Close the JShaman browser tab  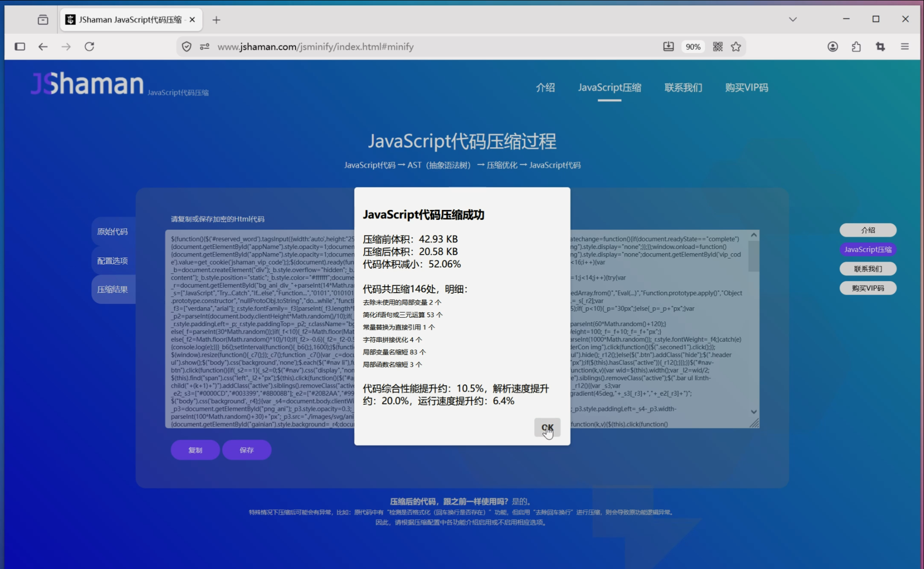[x=192, y=20]
